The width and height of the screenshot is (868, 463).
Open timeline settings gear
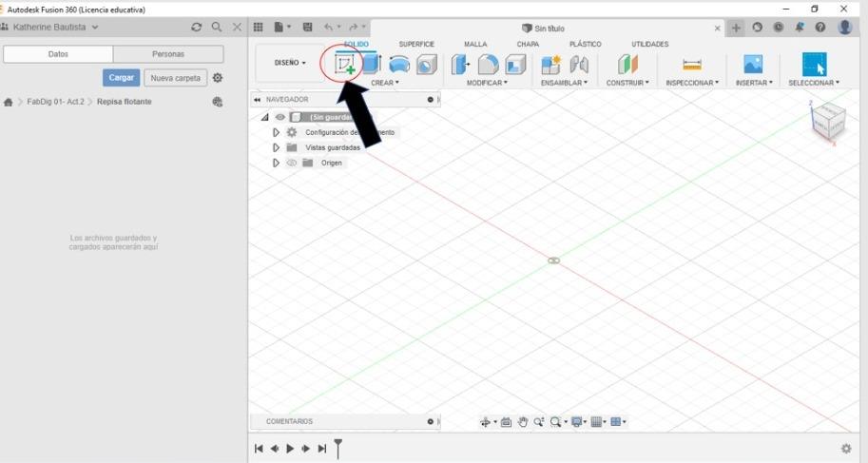846,449
